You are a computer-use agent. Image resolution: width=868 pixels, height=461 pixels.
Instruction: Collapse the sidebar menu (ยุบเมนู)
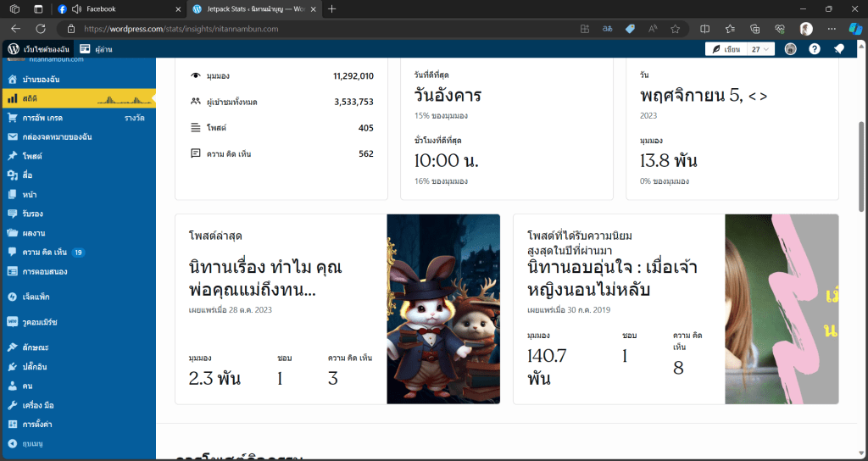34,443
